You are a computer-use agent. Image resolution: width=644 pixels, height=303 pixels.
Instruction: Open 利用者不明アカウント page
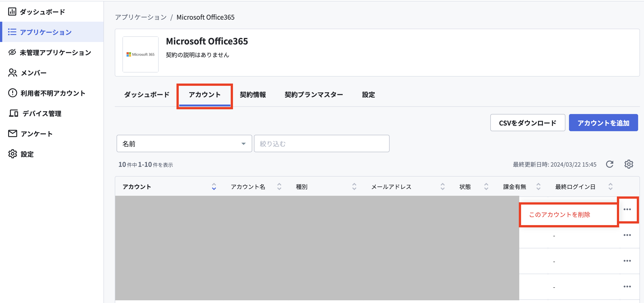(x=52, y=93)
